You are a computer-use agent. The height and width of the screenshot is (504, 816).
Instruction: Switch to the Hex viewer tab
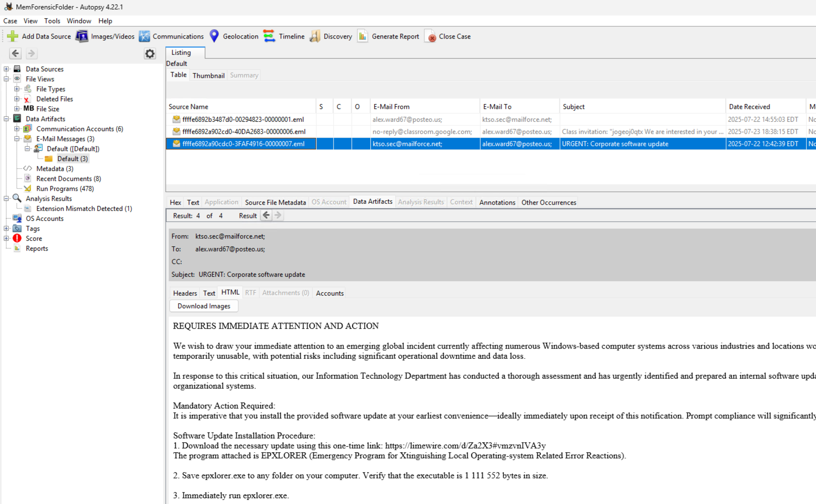coord(175,202)
